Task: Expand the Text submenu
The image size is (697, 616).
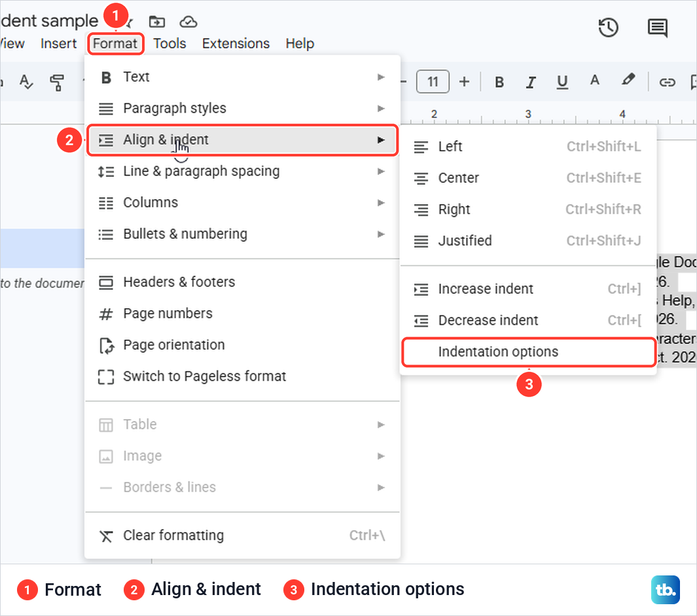Action: 242,77
